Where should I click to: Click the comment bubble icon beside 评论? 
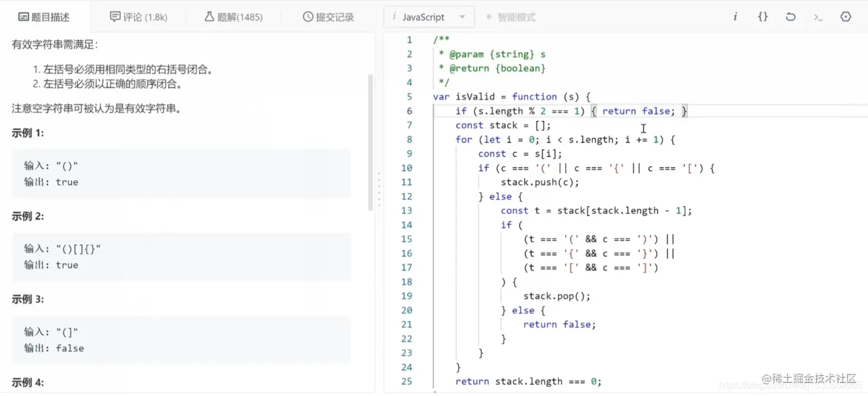point(115,17)
